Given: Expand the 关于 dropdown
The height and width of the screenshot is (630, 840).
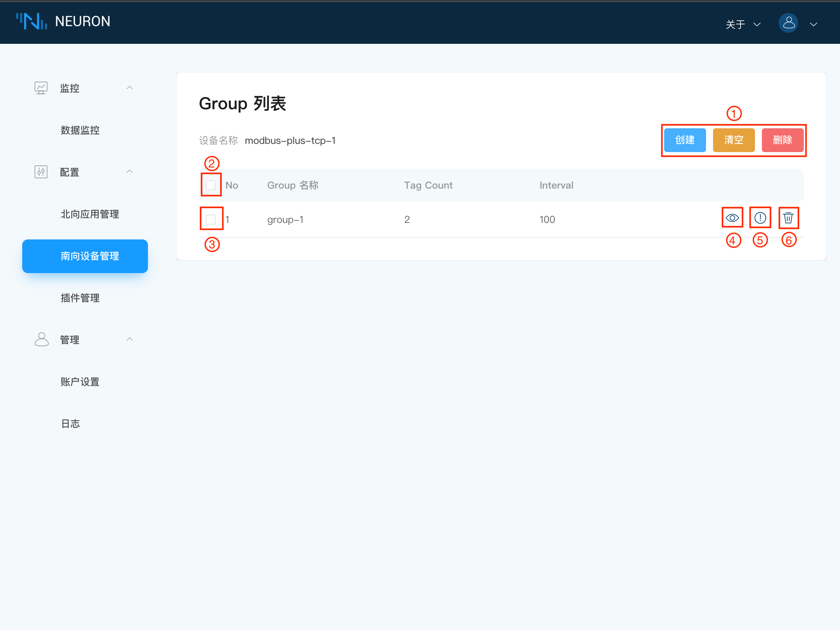Looking at the screenshot, I should [x=743, y=24].
